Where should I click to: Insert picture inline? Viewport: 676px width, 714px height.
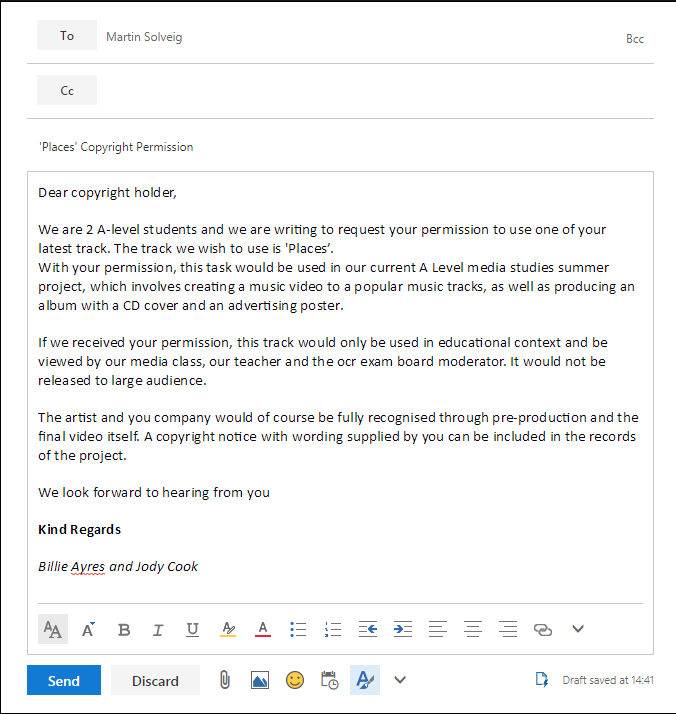[x=260, y=680]
